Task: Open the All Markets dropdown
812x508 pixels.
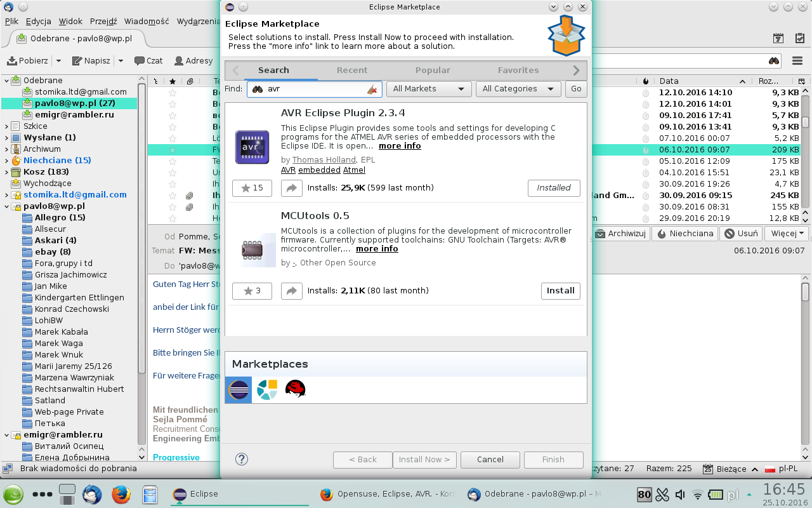Action: (429, 89)
